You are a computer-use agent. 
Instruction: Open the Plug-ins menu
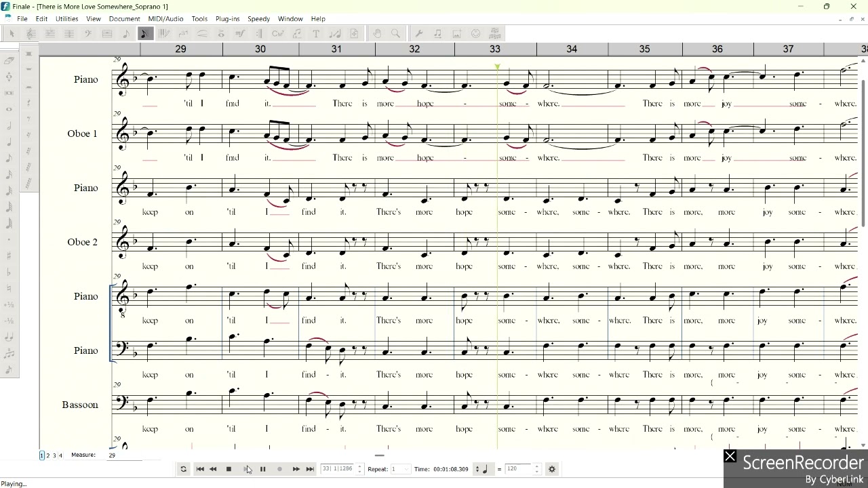[227, 19]
